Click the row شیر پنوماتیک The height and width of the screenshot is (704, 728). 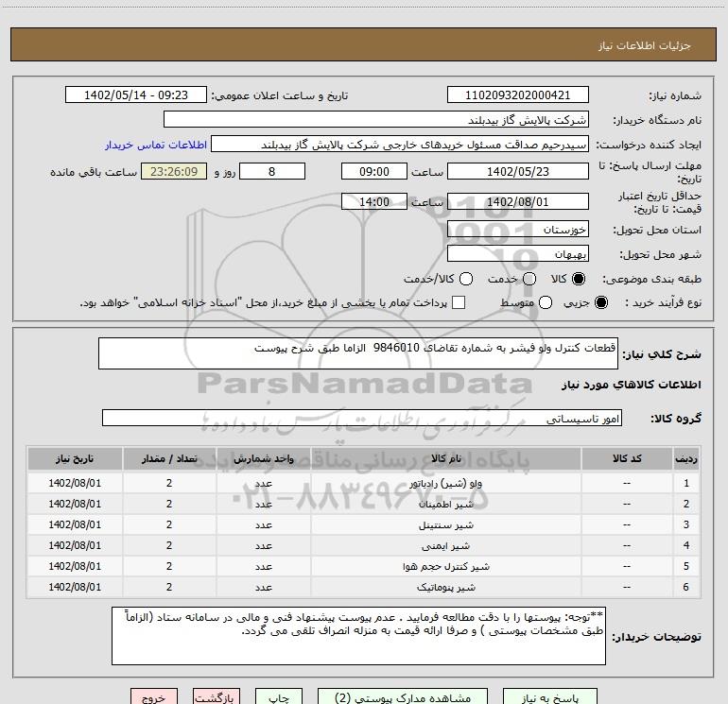(x=364, y=588)
